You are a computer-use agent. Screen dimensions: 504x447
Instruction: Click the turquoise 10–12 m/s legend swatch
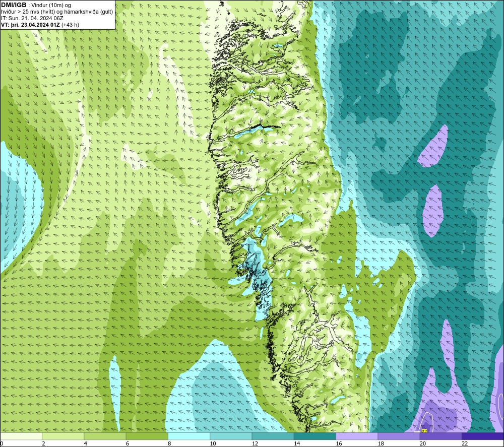point(231,436)
